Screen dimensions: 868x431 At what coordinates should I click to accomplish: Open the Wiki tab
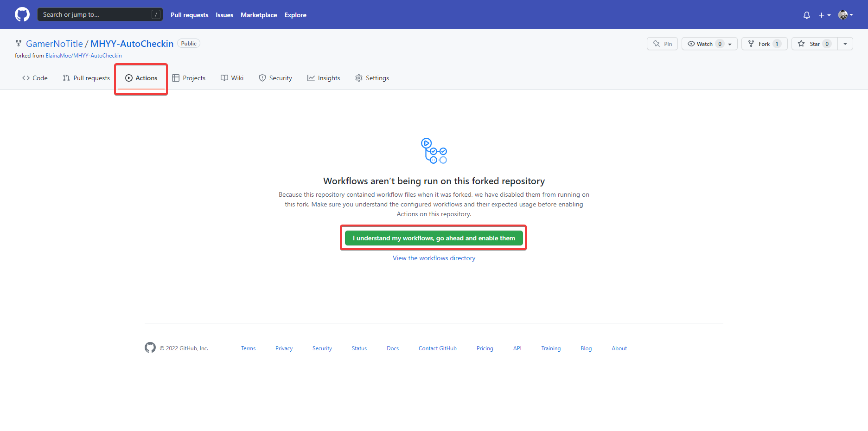point(232,78)
